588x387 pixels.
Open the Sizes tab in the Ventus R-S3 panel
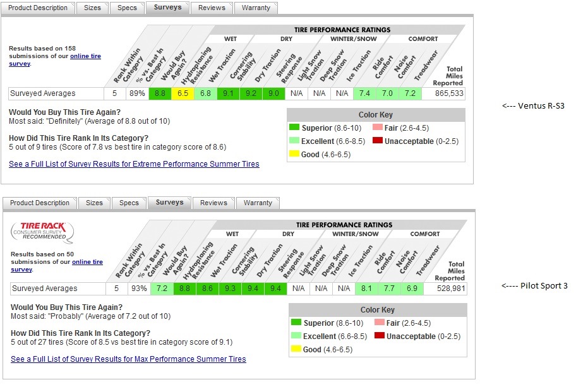point(92,8)
